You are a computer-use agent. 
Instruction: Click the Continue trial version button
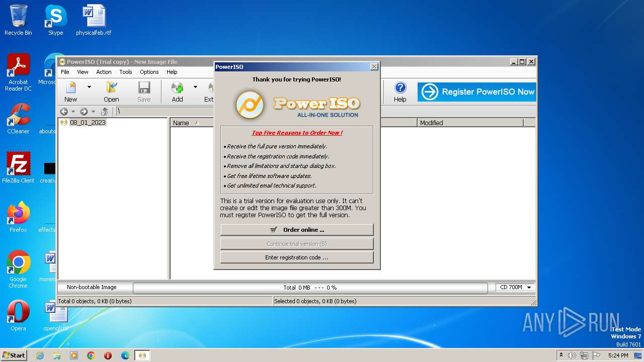(x=297, y=244)
